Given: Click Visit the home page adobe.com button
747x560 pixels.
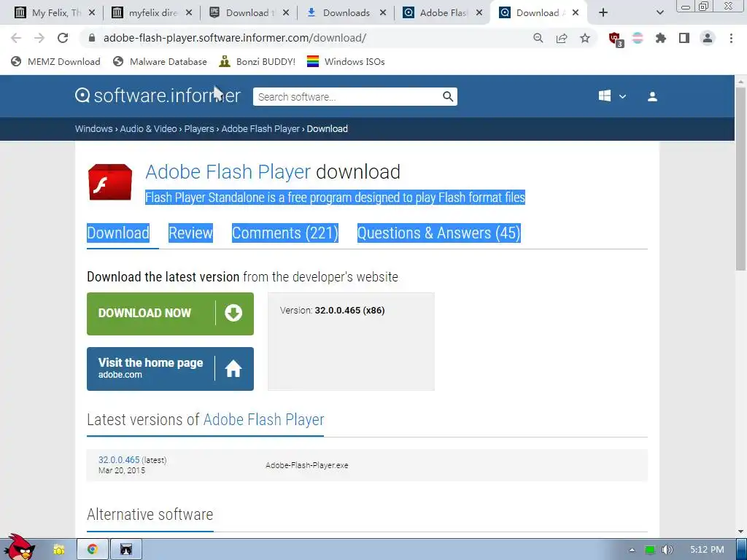Looking at the screenshot, I should pyautogui.click(x=170, y=369).
